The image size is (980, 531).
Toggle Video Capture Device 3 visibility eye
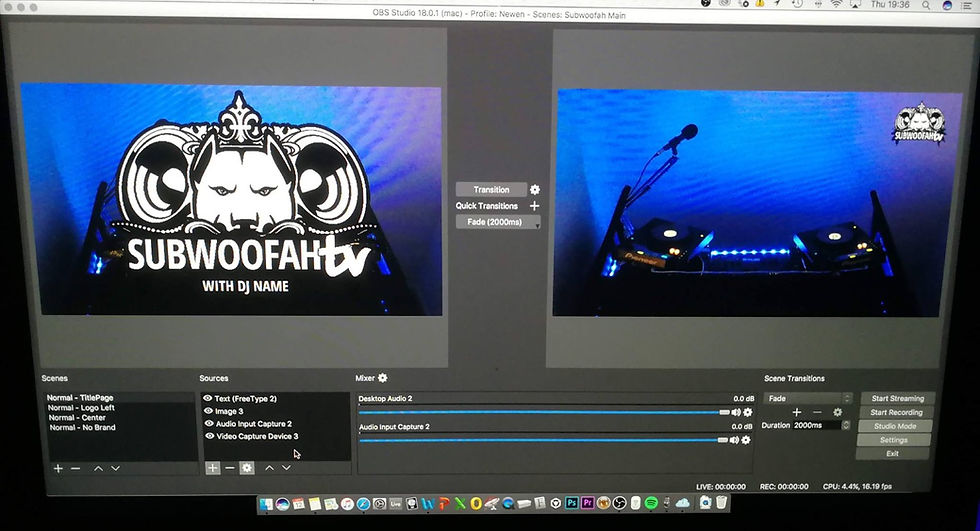pos(209,436)
